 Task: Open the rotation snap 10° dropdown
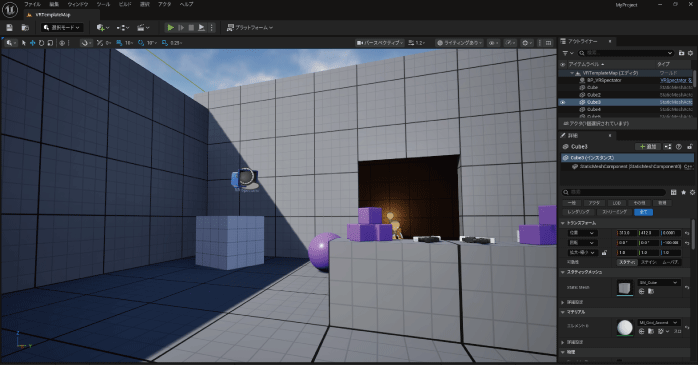(x=152, y=43)
